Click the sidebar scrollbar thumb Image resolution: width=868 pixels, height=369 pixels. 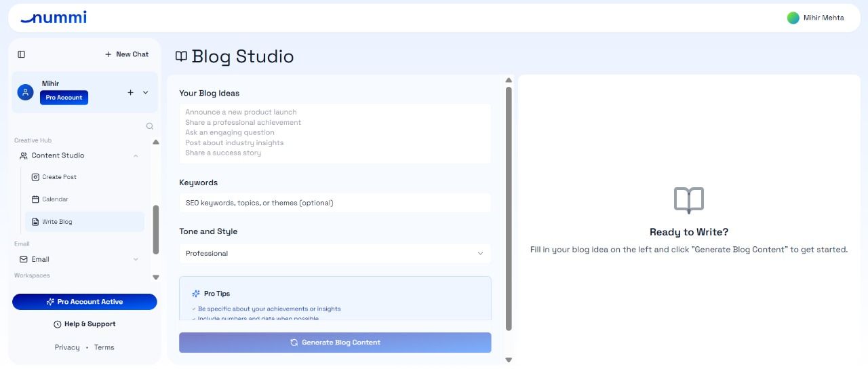156,230
